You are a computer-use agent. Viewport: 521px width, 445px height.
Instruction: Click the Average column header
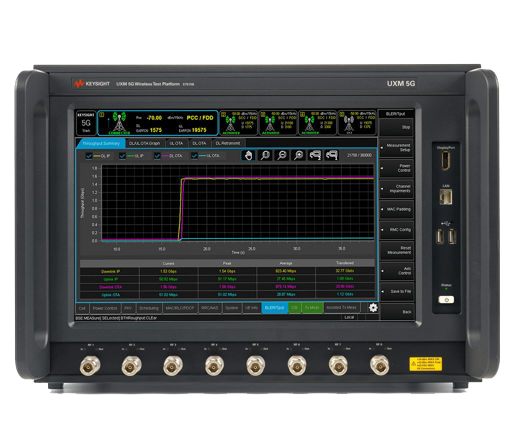pos(286,263)
